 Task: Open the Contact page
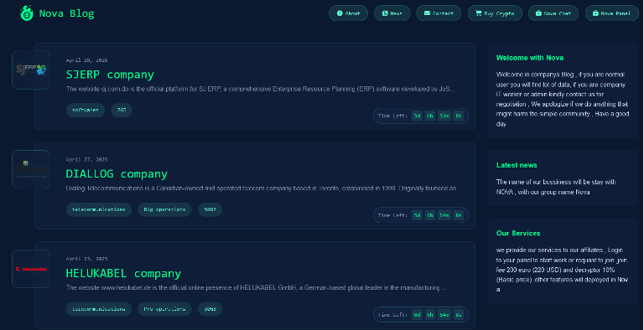click(439, 13)
